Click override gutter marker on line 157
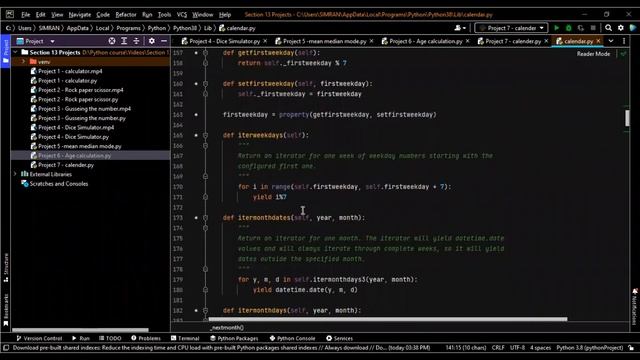Viewport: 640px width, 360px height. [x=196, y=53]
